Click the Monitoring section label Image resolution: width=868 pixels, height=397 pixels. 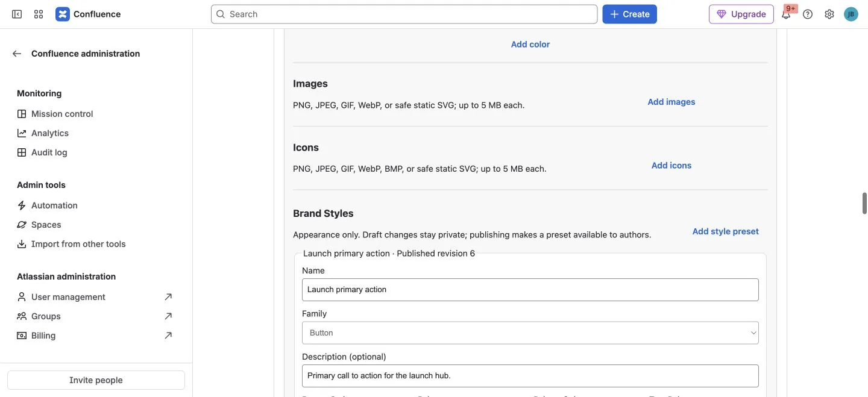point(39,93)
